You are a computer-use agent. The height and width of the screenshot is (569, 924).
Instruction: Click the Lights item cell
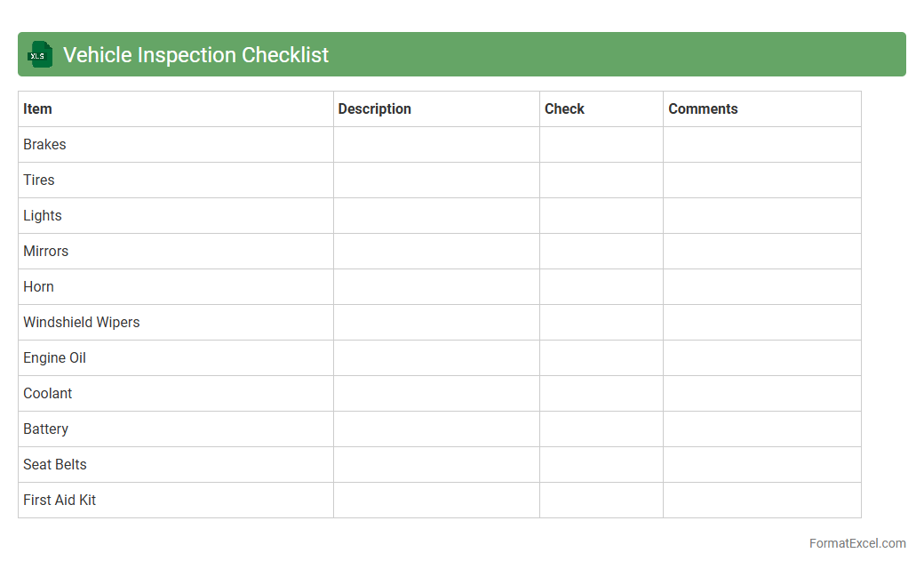[43, 215]
